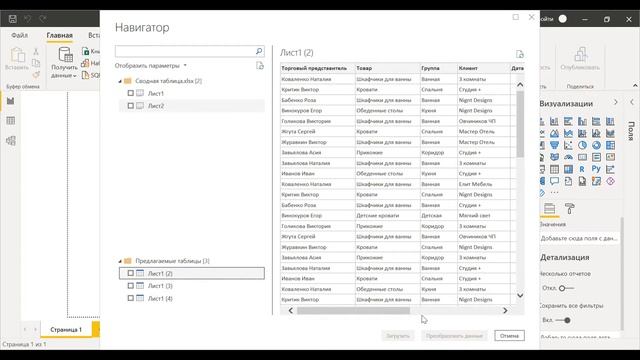
Task: Select the Funnel visualization
Action: (554, 145)
